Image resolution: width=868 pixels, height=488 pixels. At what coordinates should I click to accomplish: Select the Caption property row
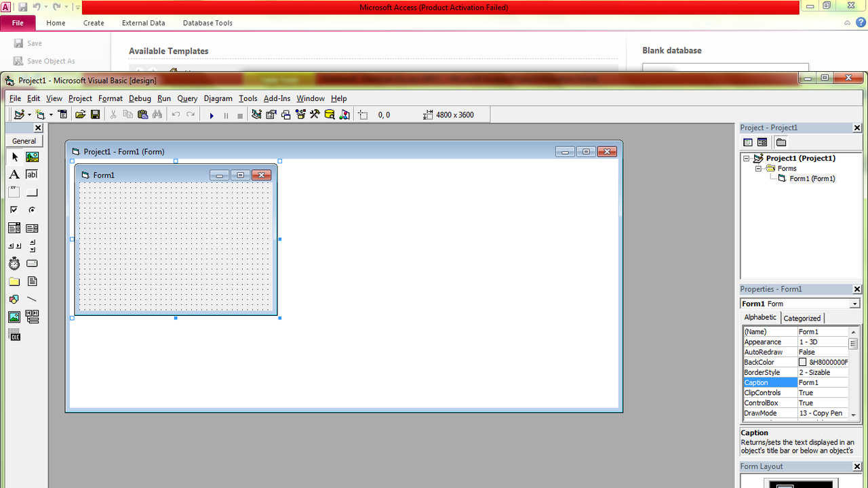click(796, 383)
